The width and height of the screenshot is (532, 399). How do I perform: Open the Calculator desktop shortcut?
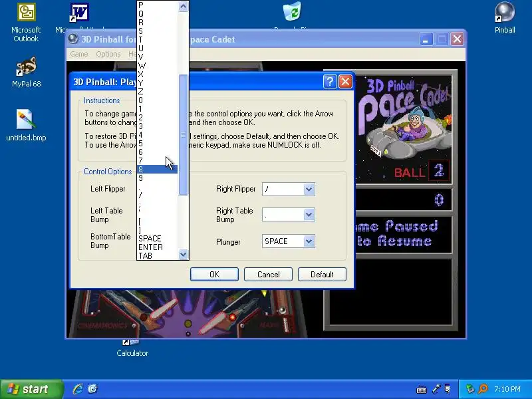(x=132, y=348)
